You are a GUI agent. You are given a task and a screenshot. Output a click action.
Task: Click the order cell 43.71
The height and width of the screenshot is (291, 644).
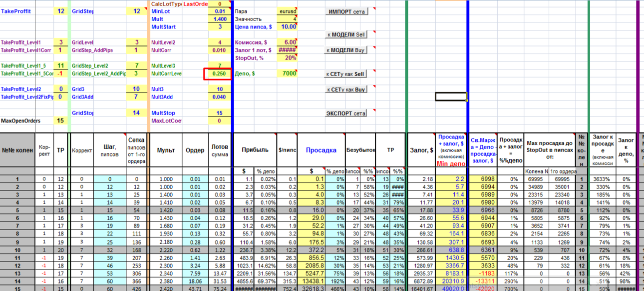click(195, 288)
